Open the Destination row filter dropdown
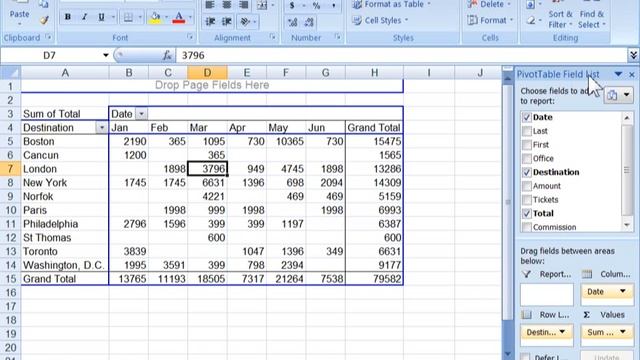 [101, 128]
